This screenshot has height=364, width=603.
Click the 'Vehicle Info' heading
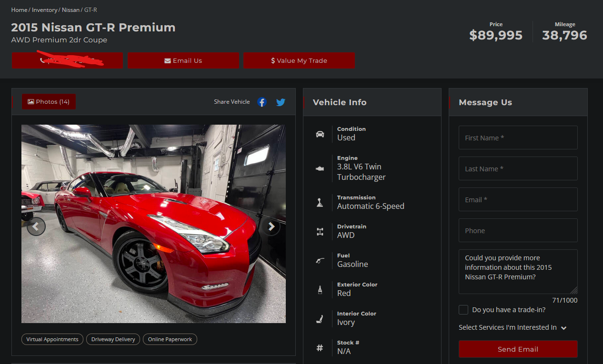click(340, 102)
